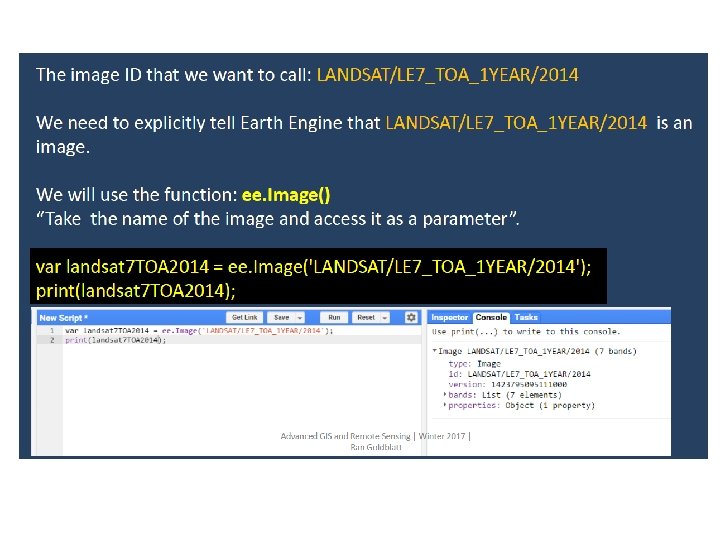The image size is (720, 540).
Task: Click code line 2 print statement
Action: coord(115,340)
